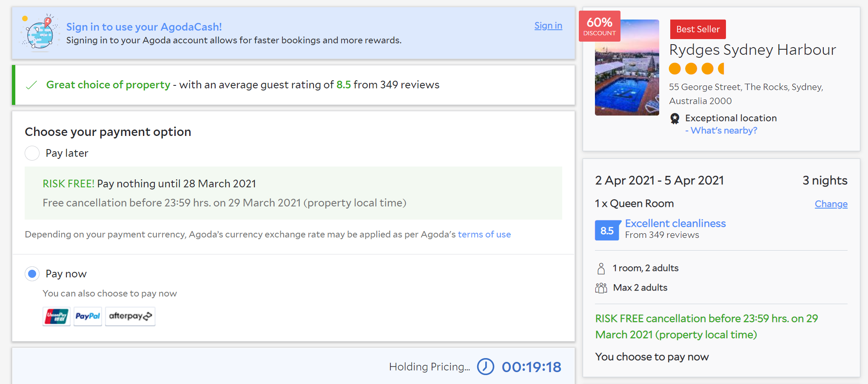Choose the Afterpay payment icon
Image resolution: width=868 pixels, height=384 pixels.
pos(130,316)
